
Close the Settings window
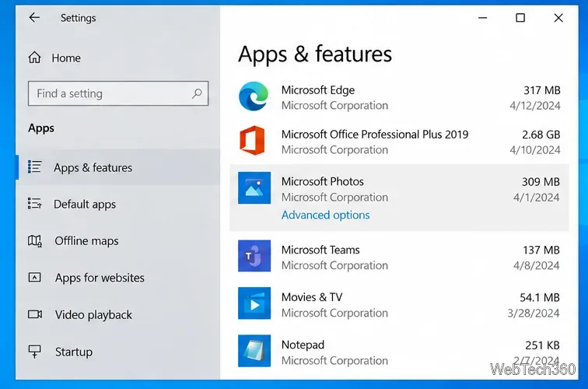click(558, 18)
